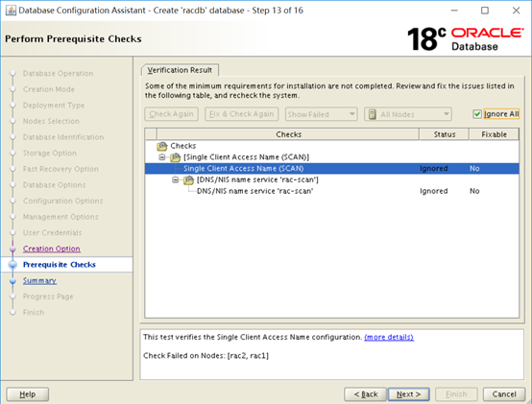Image resolution: width=532 pixels, height=404 pixels.
Task: Click the Checks root folder icon
Action: point(162,146)
